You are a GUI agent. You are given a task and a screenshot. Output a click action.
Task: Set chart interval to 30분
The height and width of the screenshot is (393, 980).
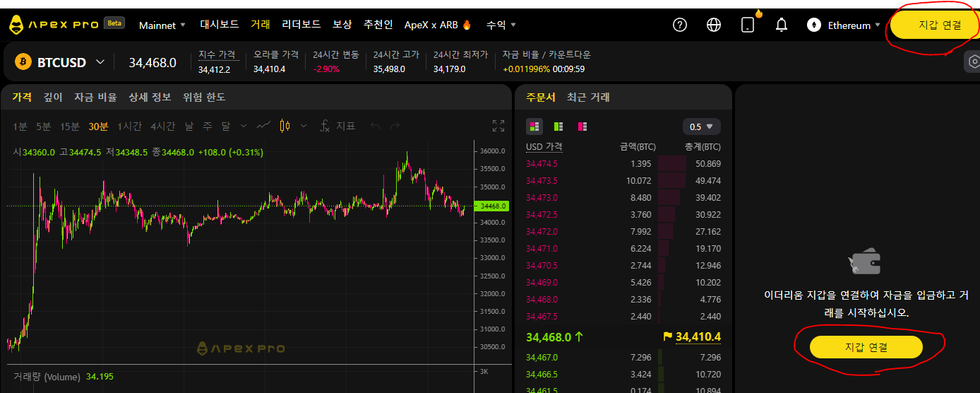(x=98, y=127)
